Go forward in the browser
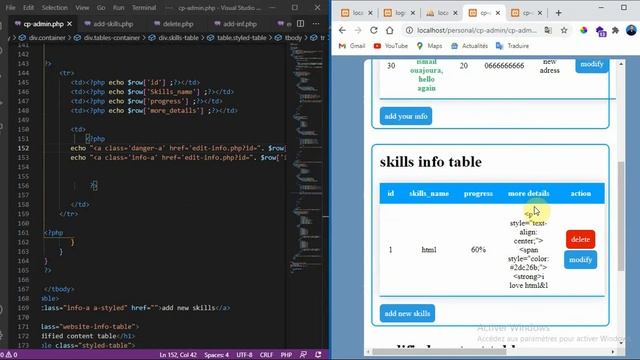Viewport: 640px width, 360px height. tap(358, 30)
